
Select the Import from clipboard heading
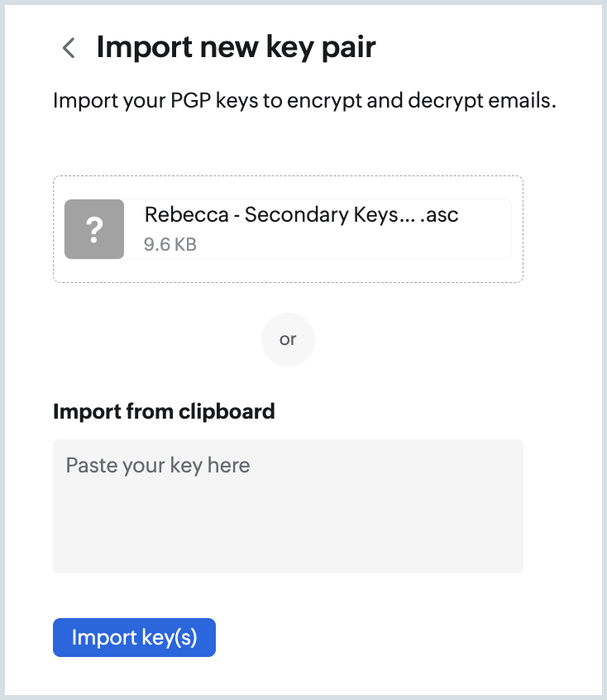(x=163, y=411)
